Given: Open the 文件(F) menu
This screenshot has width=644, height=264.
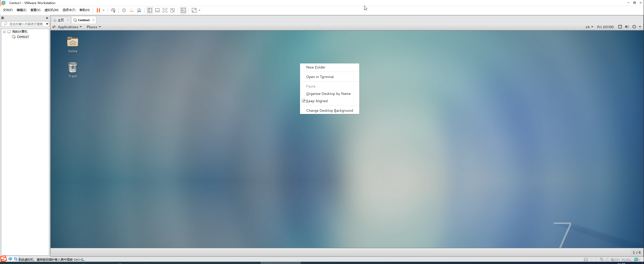Looking at the screenshot, I should tap(8, 10).
